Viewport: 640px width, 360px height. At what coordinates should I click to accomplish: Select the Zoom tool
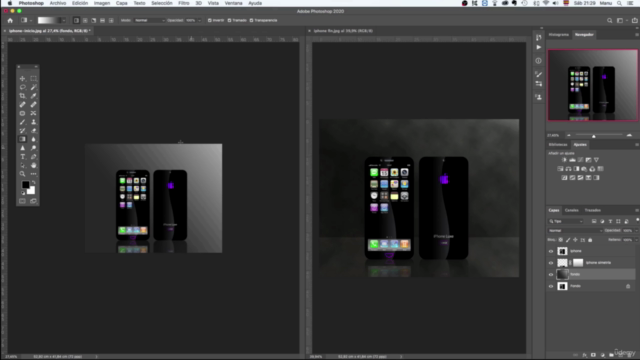click(x=22, y=174)
